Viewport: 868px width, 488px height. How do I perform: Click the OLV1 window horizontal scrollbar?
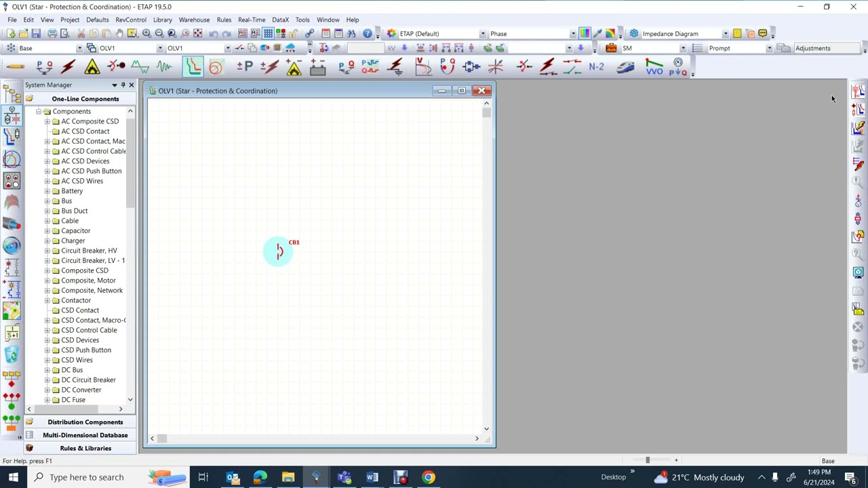point(314,439)
